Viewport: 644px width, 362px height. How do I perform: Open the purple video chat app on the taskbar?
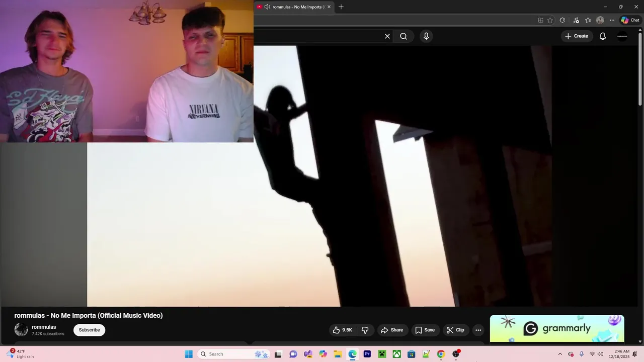(293, 354)
